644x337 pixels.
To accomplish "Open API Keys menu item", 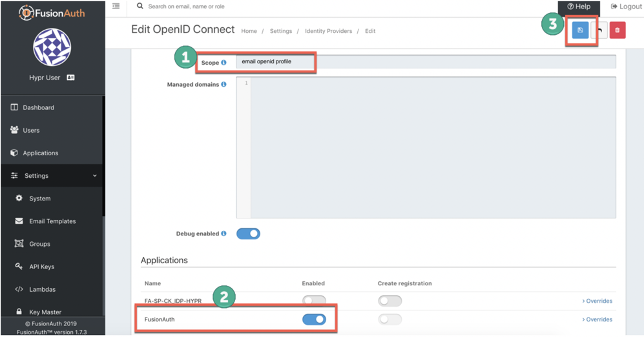I will tap(52, 266).
